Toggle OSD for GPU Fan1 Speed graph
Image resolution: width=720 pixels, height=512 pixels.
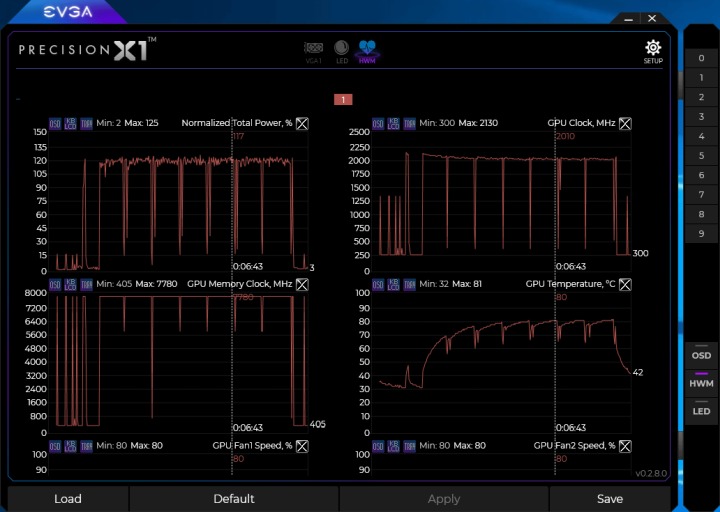[55, 446]
